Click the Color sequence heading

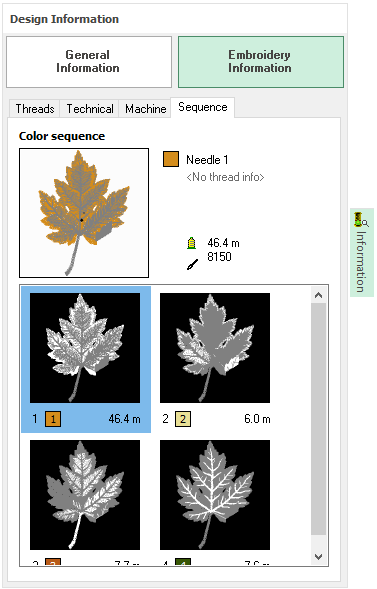[x=62, y=136]
